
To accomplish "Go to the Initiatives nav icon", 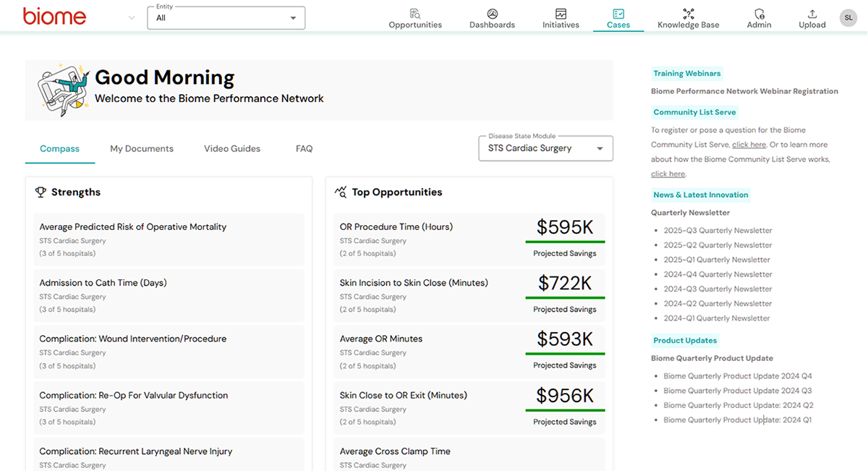I will tap(561, 14).
